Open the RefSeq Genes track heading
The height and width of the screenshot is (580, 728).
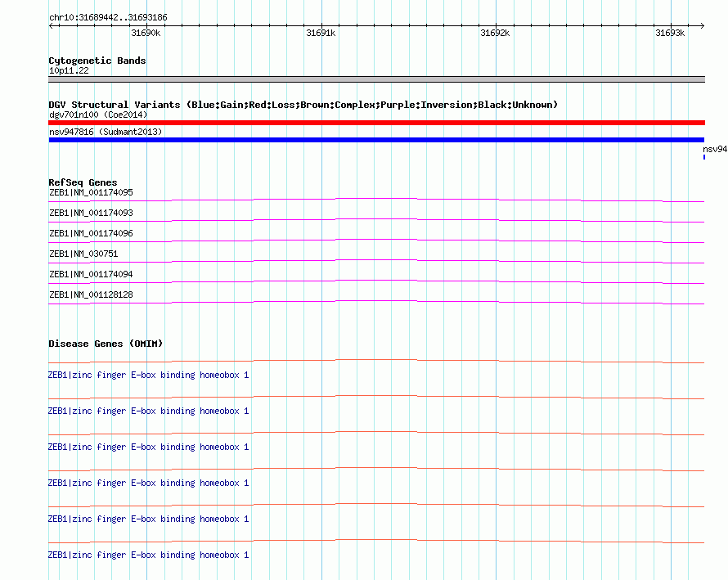(x=83, y=182)
